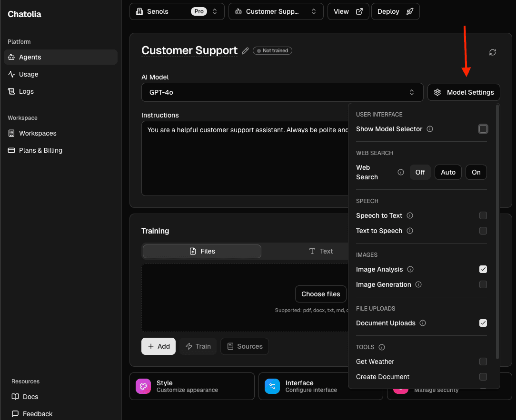Enable the Speech to Text checkbox
Viewport: 516px width, 420px height.
(483, 215)
